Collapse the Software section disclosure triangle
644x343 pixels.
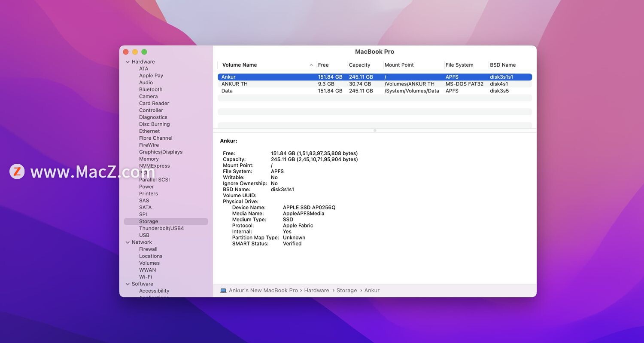[128, 284]
